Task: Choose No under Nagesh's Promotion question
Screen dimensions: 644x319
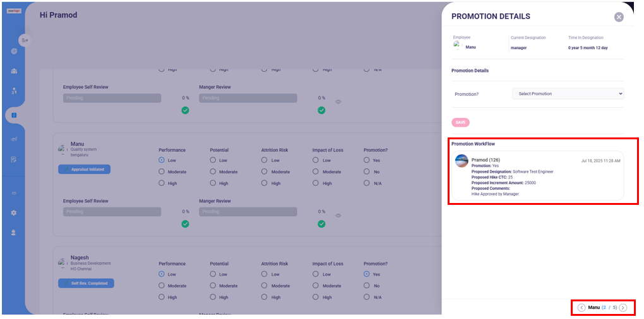Action: click(367, 286)
